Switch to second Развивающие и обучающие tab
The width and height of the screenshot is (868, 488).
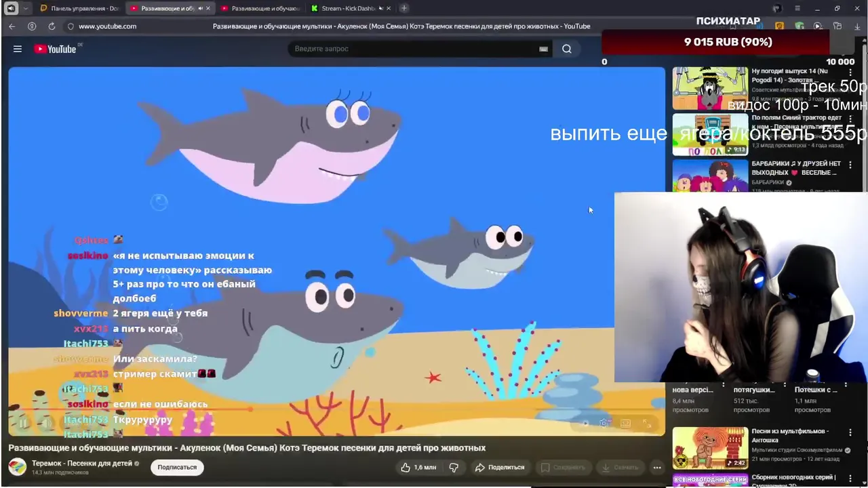click(260, 8)
